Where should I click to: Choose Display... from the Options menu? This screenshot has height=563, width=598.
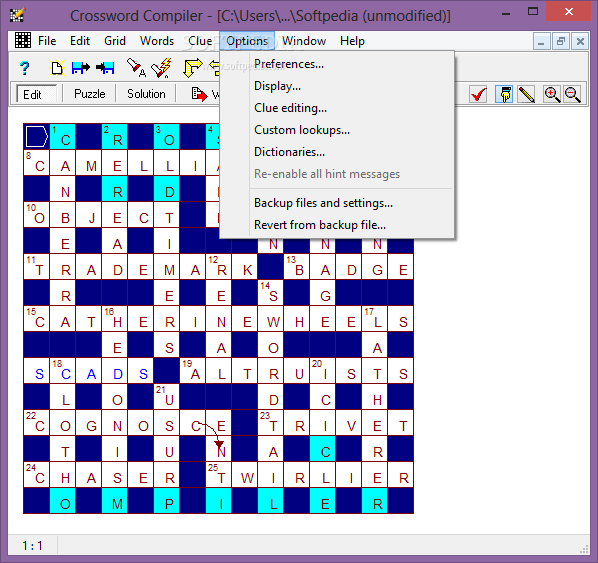click(x=337, y=86)
